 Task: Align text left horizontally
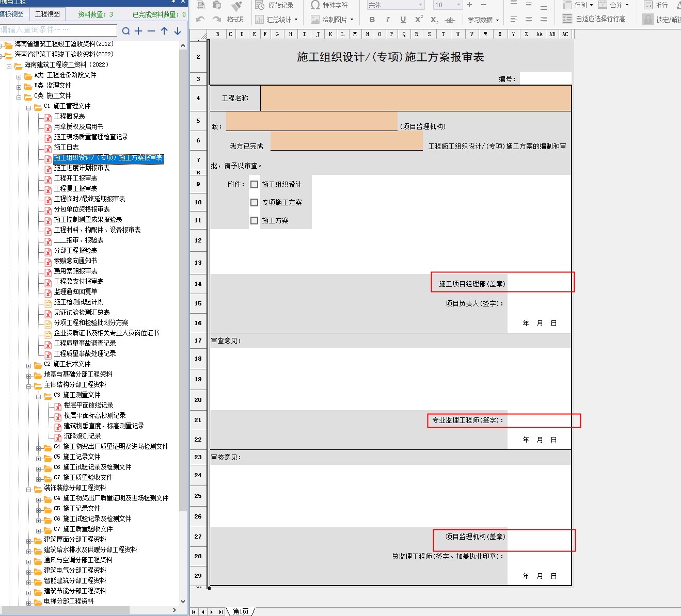(513, 20)
